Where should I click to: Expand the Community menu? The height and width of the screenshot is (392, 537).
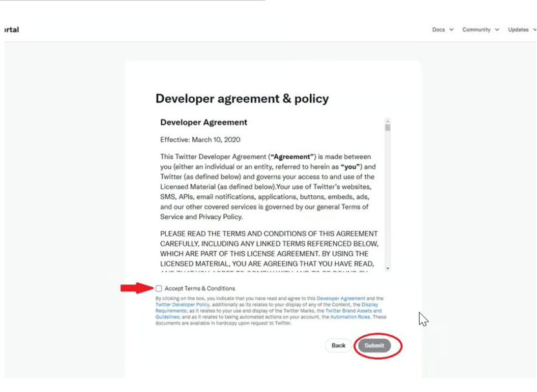click(480, 30)
